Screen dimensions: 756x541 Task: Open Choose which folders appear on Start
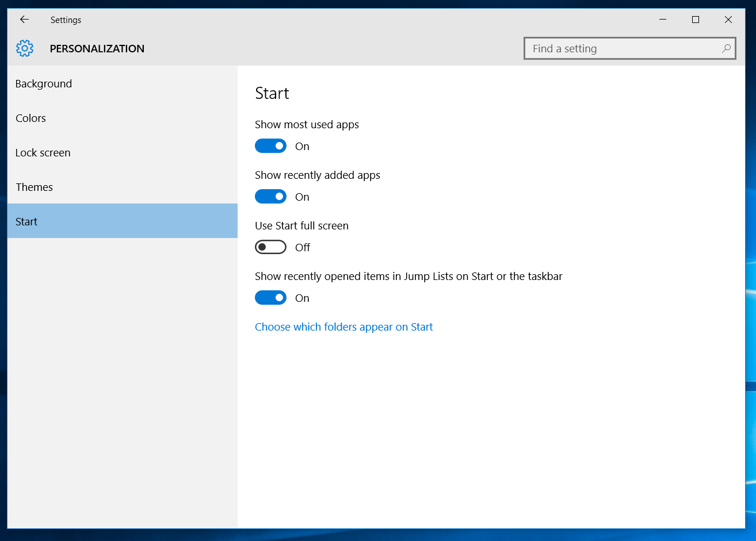[343, 327]
